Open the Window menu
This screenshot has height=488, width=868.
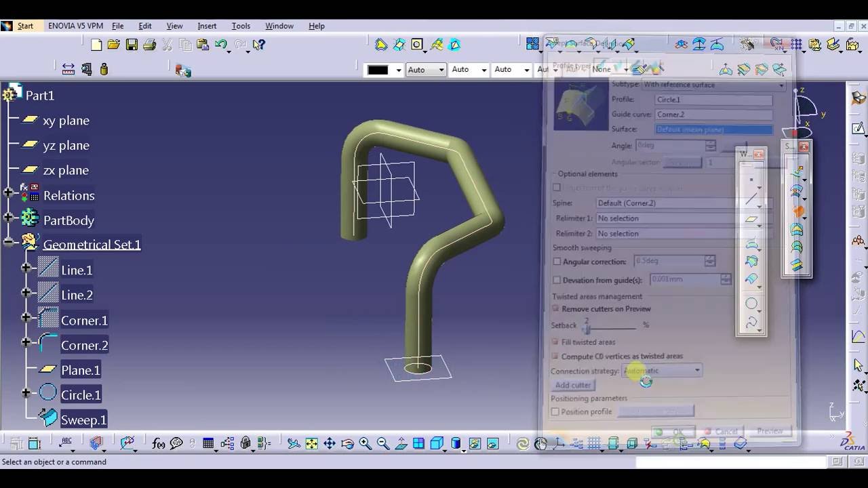tap(279, 26)
